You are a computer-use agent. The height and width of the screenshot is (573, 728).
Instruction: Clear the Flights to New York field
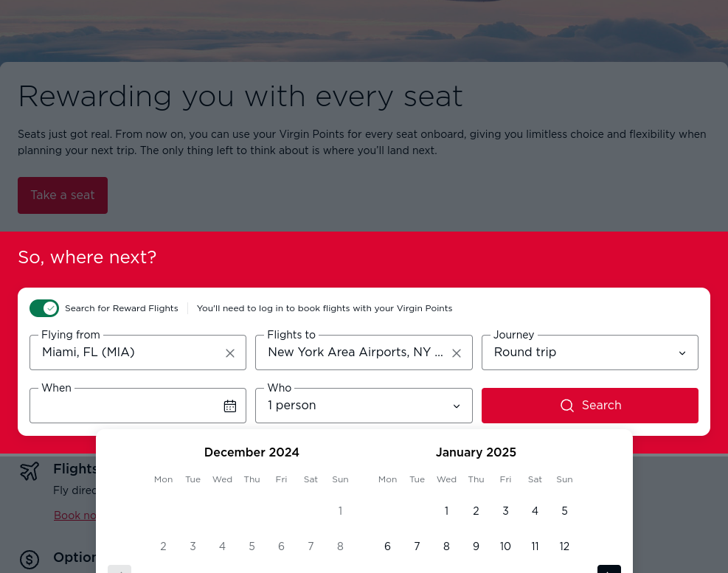pos(457,353)
